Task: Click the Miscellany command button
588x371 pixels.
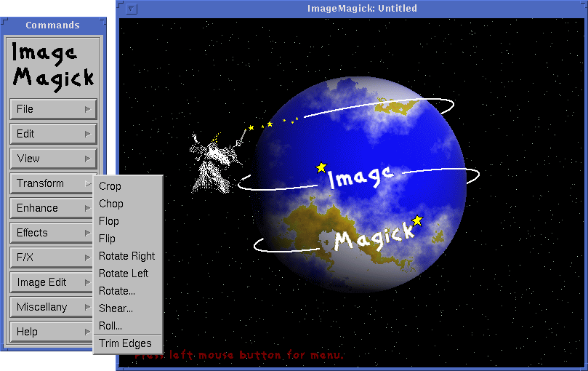Action: (x=53, y=307)
